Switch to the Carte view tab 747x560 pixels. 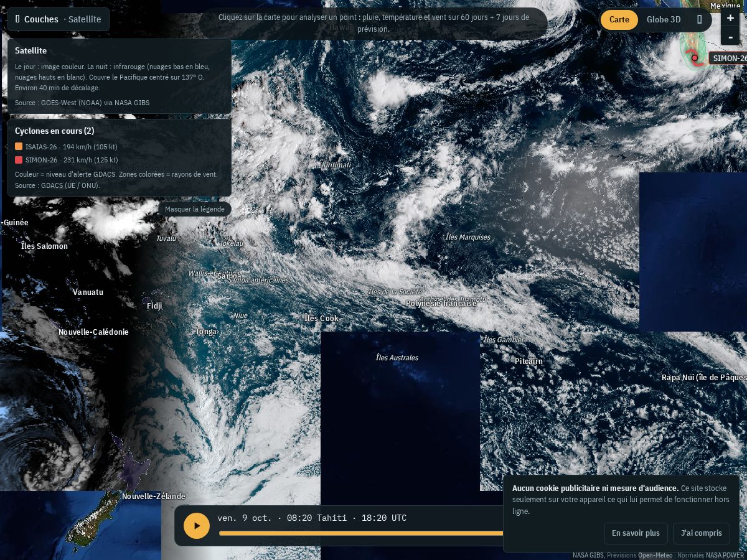point(619,20)
